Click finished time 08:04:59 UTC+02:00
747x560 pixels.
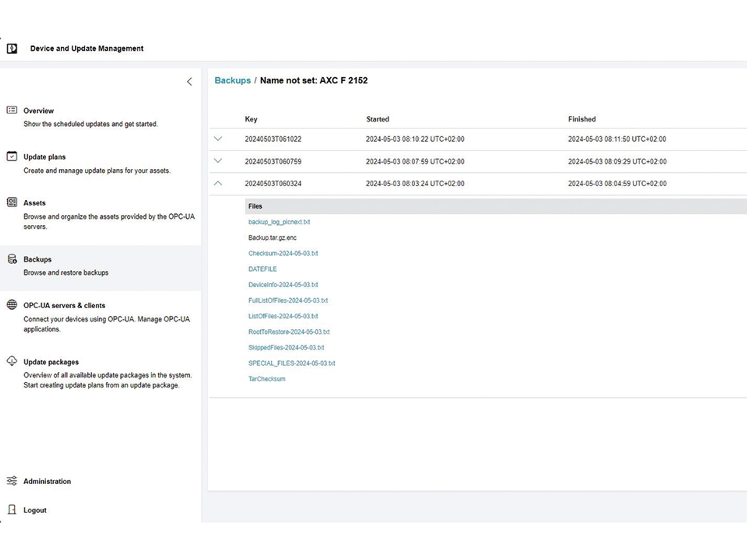(617, 183)
